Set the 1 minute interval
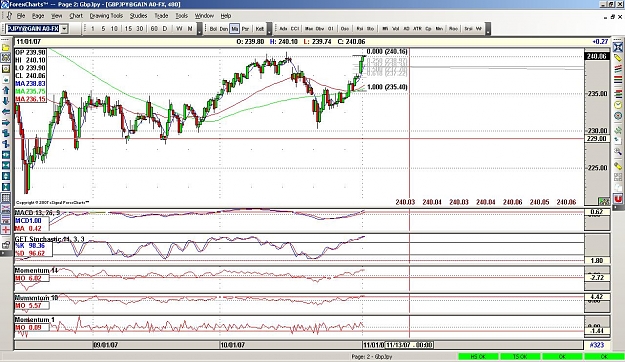 point(93,29)
